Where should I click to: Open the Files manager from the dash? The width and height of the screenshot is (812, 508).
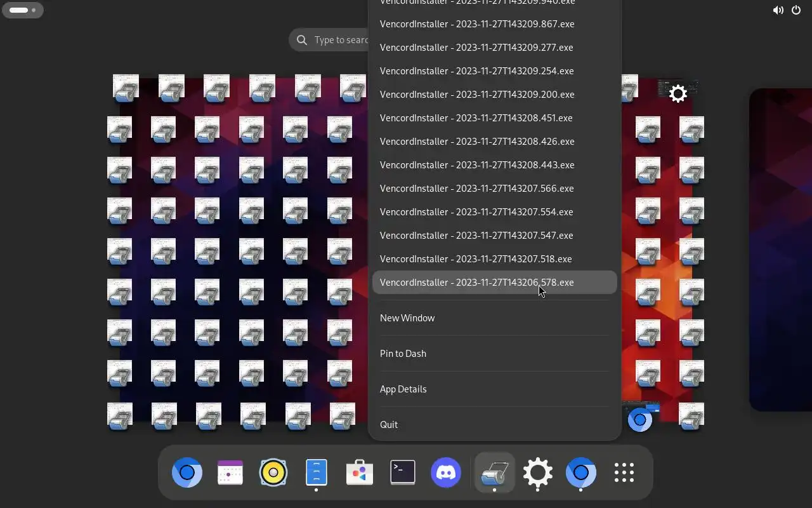[317, 472]
